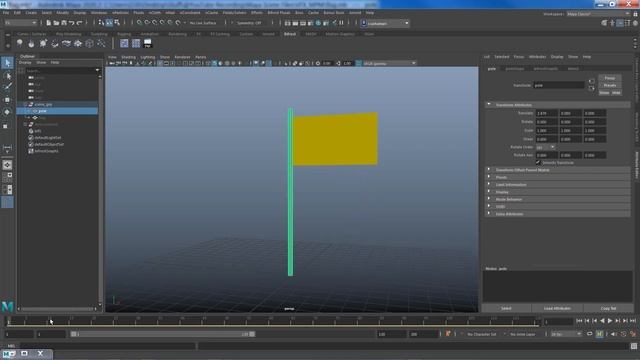
Task: Click the third Bifrost shelf icon
Action: click(43, 43)
